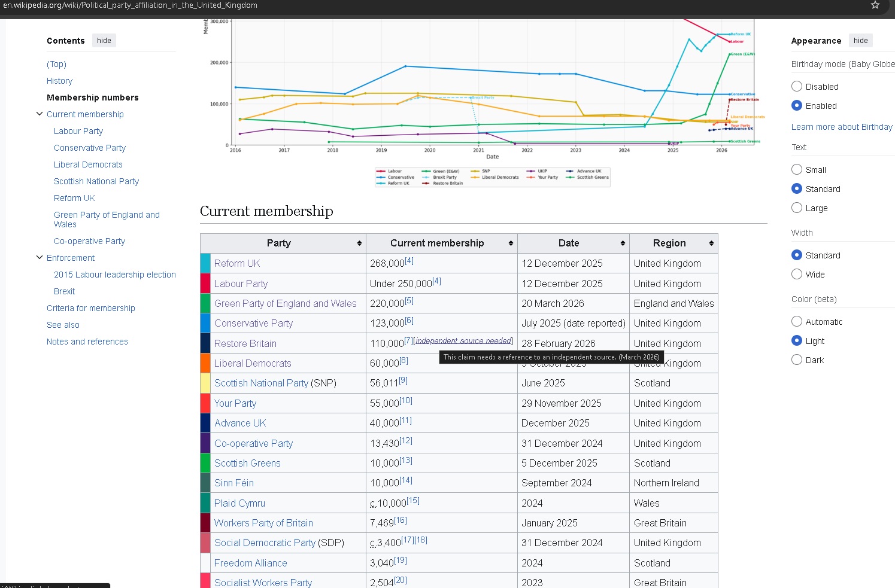Open Plaid Cymru link in table
Viewport: 895px width, 588px height.
click(x=239, y=503)
